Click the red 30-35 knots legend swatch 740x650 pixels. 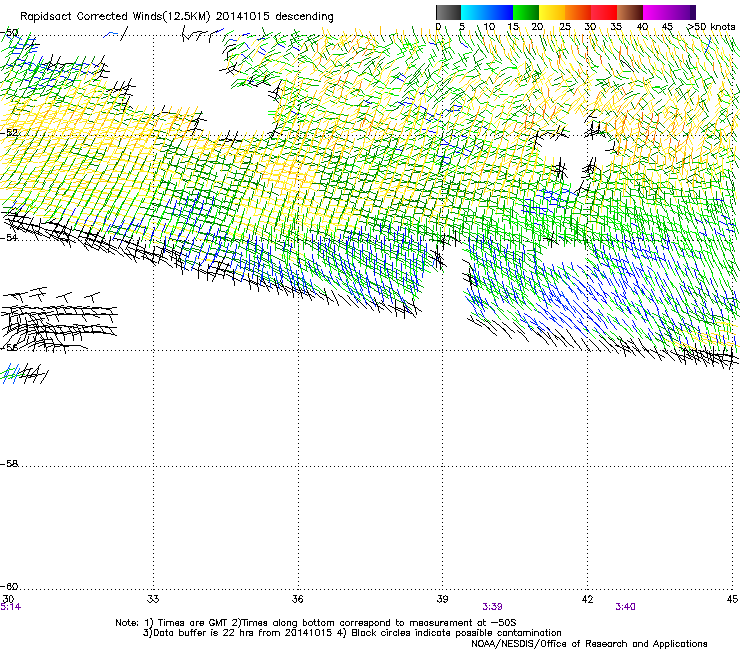tap(604, 12)
